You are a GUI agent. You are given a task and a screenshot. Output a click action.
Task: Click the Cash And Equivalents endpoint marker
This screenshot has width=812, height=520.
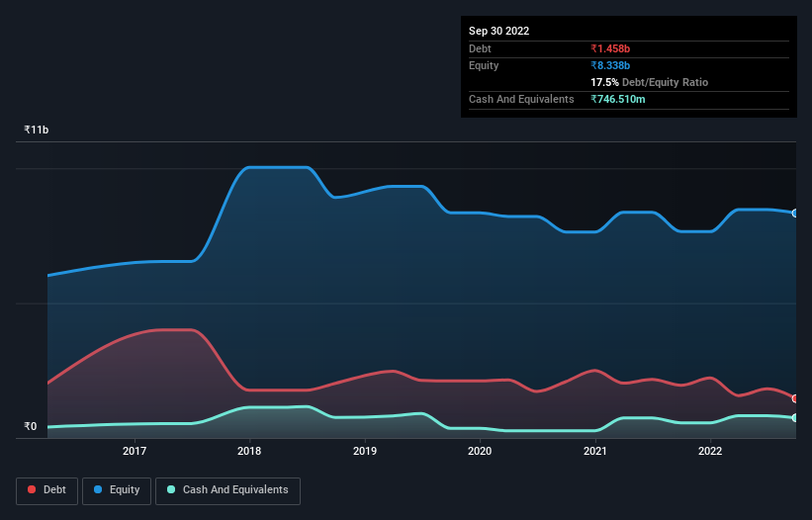795,417
